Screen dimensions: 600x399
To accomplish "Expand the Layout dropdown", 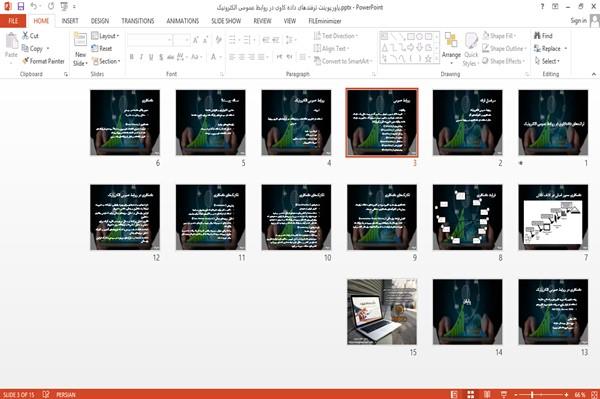I will coord(106,36).
